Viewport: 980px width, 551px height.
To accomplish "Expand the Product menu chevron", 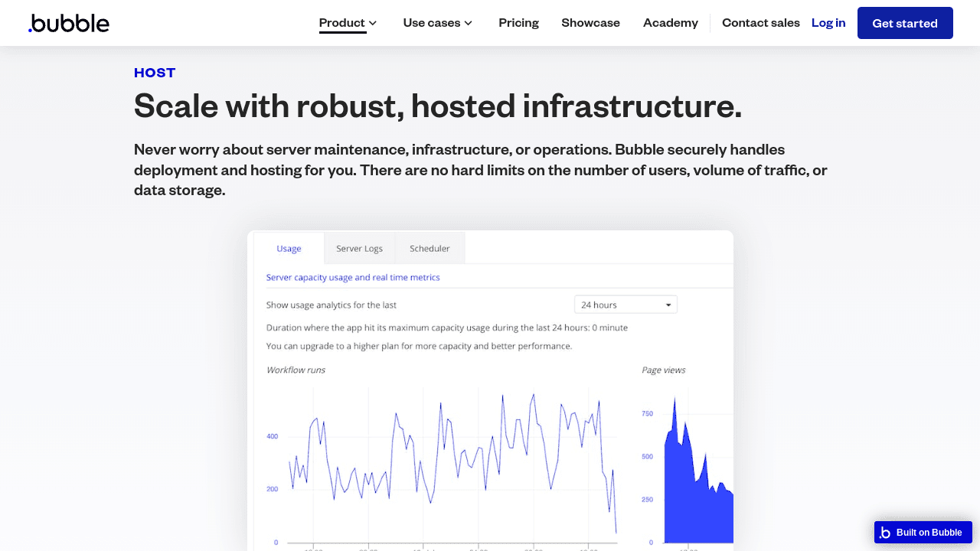I will (373, 23).
